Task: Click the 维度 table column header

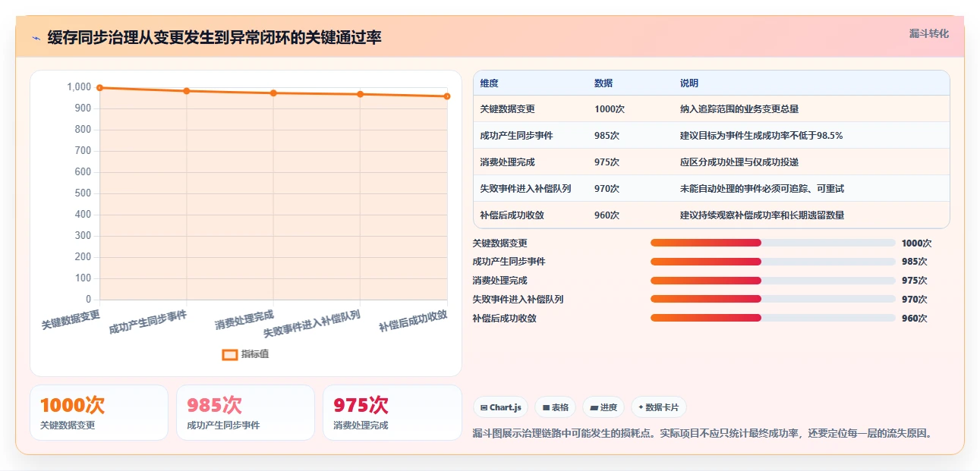Action: coord(489,83)
